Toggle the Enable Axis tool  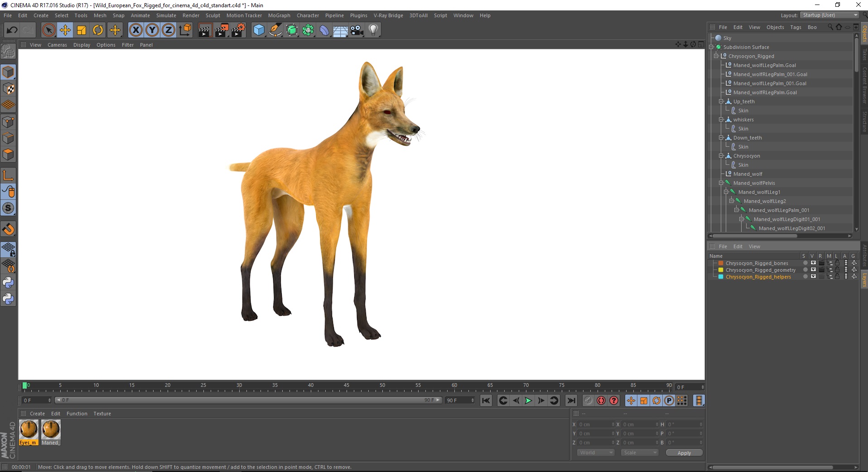[9, 175]
